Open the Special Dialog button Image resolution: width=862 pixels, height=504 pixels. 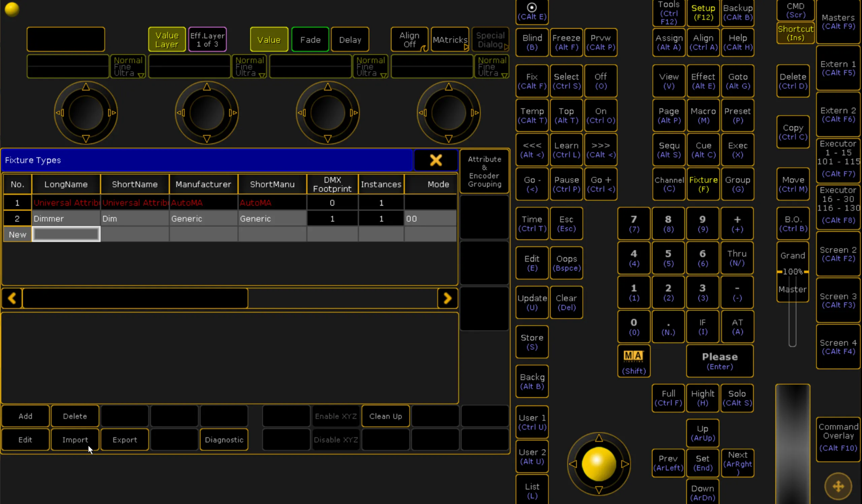490,39
